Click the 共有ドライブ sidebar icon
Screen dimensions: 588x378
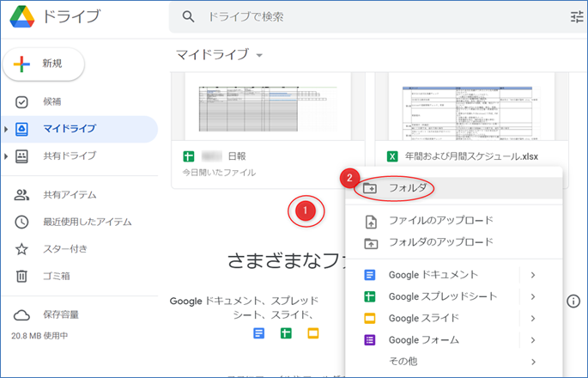coord(21,156)
